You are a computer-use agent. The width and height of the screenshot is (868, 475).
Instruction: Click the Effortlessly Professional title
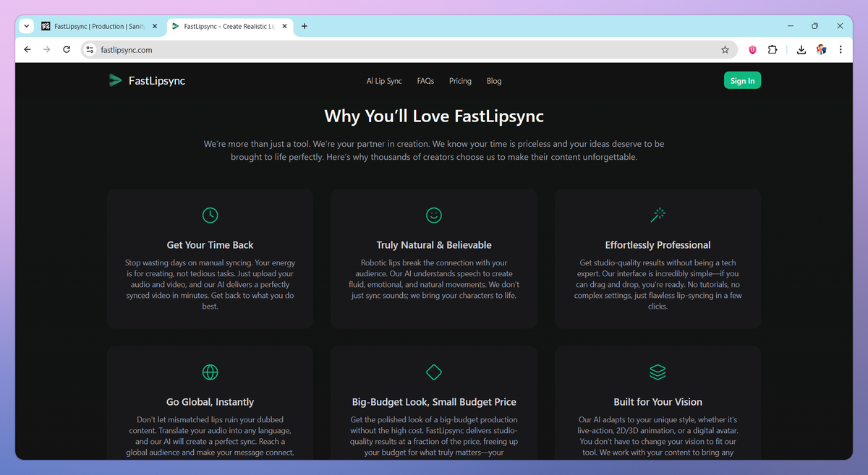coord(658,245)
